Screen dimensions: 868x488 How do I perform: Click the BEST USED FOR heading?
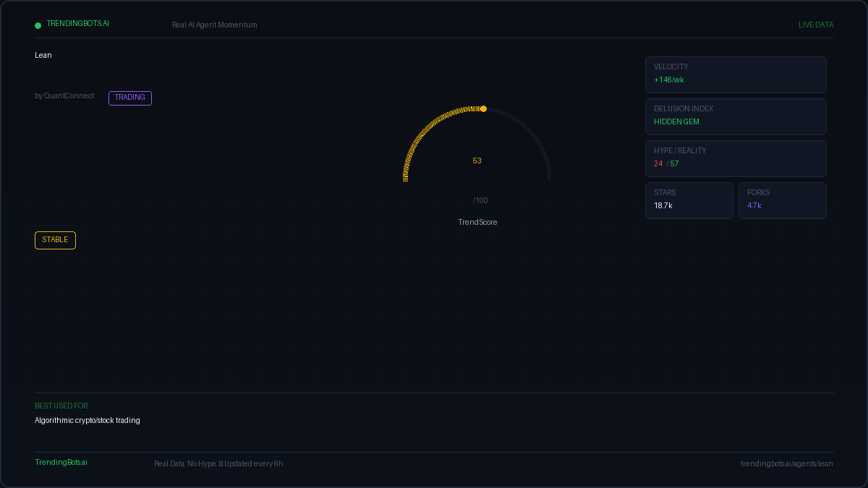(x=61, y=406)
